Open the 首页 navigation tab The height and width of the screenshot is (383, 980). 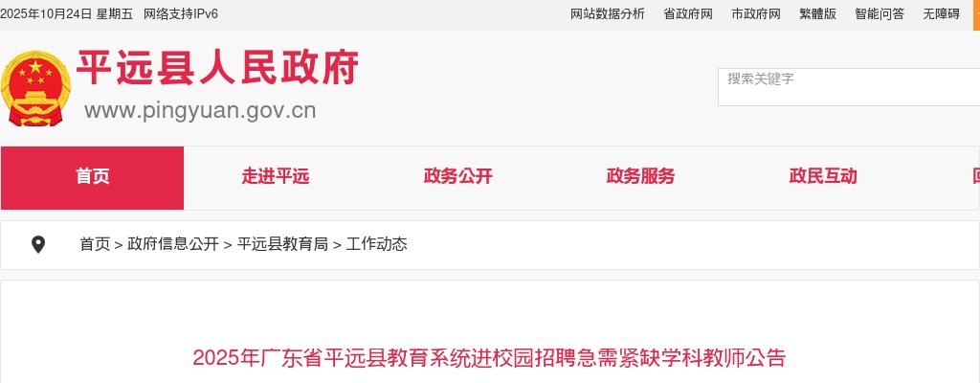click(x=93, y=178)
